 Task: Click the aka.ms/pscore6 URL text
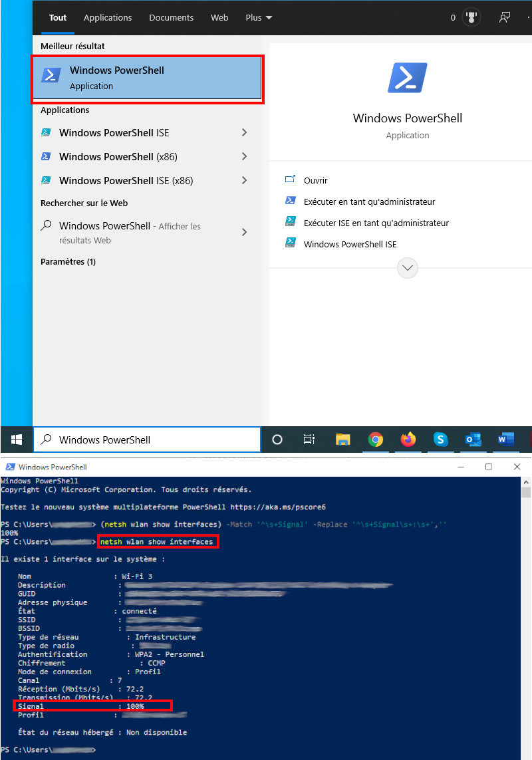pos(278,507)
